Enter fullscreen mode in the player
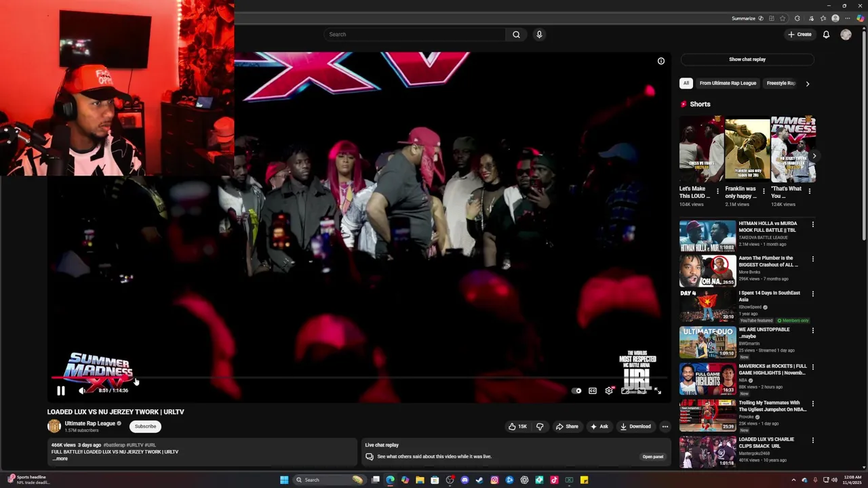 (x=657, y=390)
